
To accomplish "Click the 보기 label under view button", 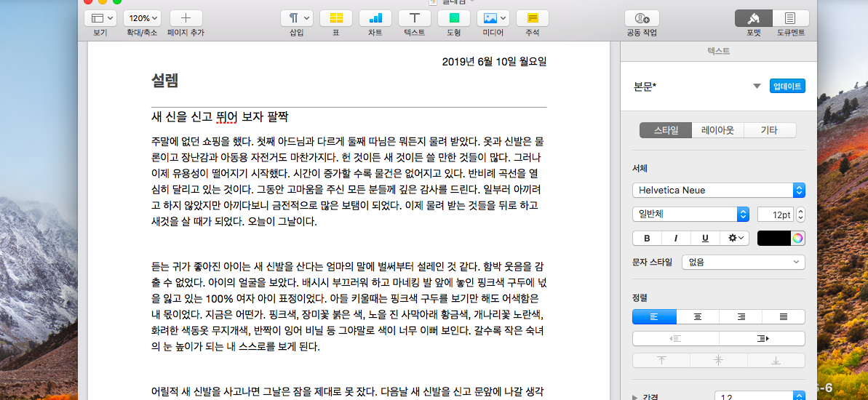I will pos(100,33).
